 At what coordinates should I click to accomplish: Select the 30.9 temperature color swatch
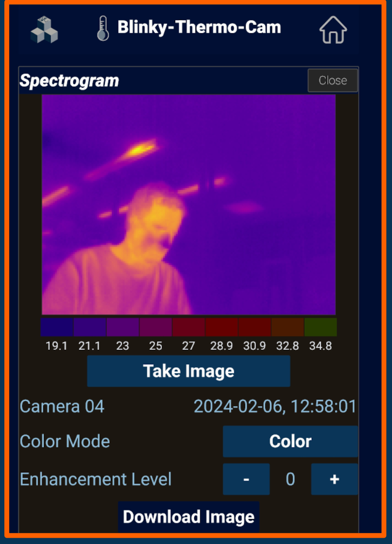[254, 327]
